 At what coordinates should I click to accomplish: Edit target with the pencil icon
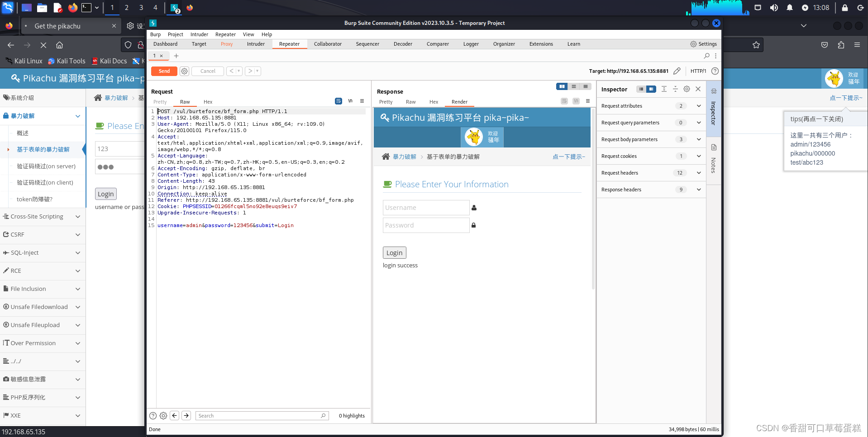pos(677,71)
